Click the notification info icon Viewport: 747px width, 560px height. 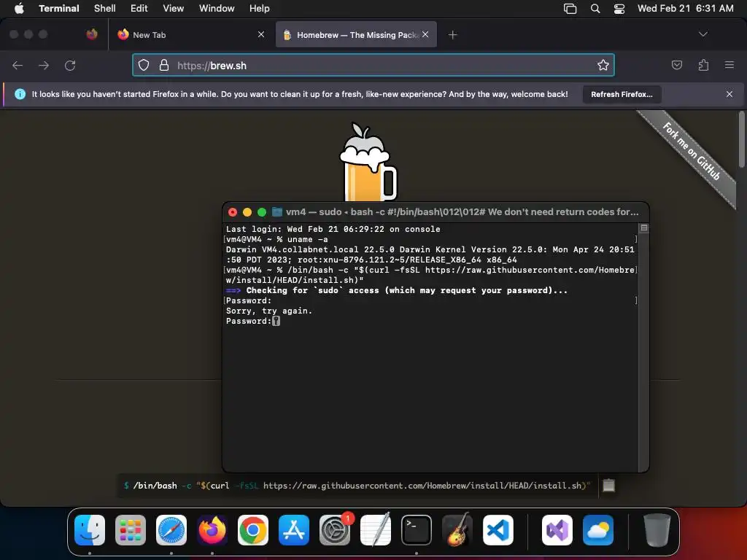pos(20,94)
